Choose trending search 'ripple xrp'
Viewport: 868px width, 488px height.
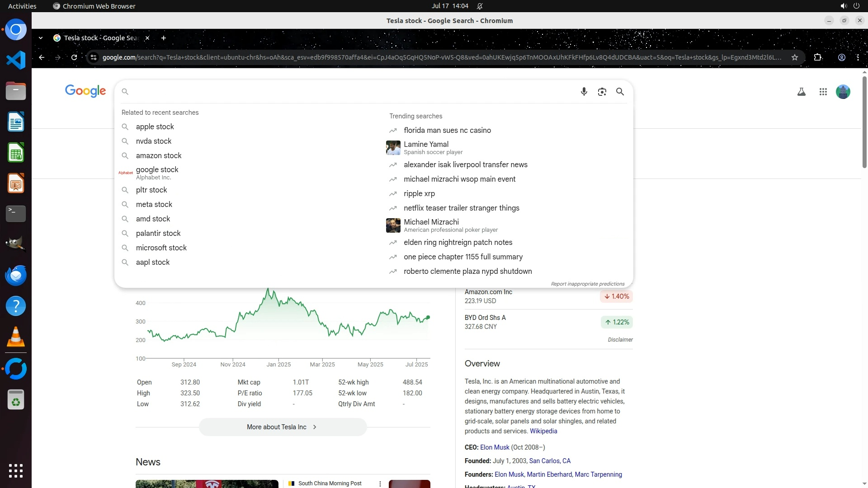(x=419, y=193)
